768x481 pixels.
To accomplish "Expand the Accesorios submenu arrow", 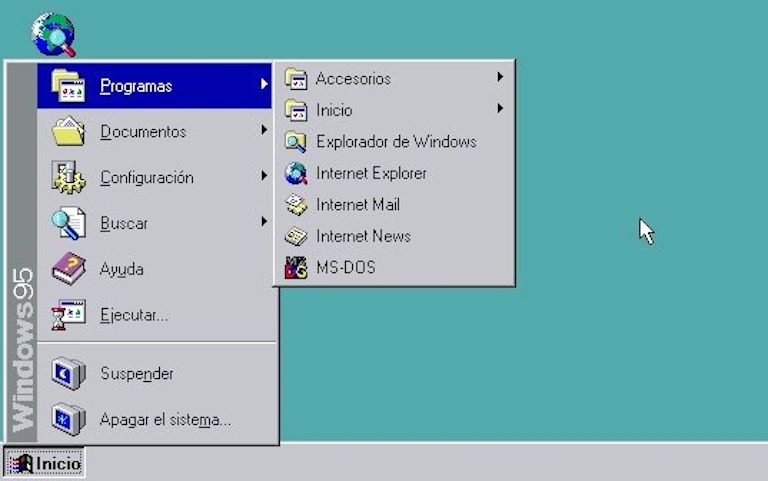I will coord(500,77).
